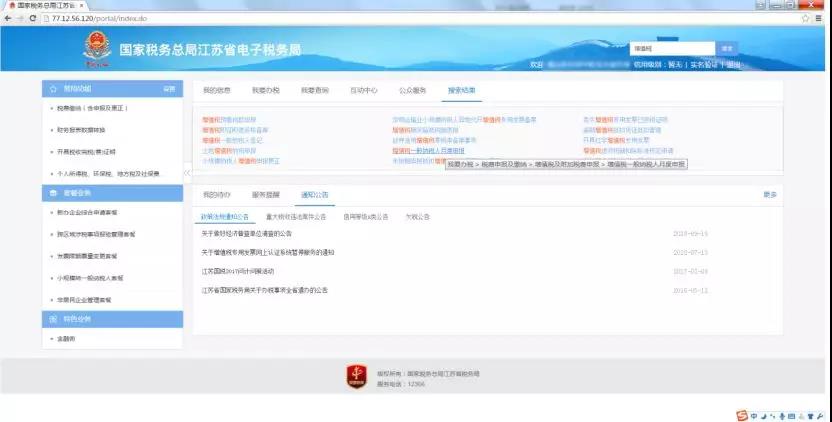Select the 政策法规通知公告 sub-tab
This screenshot has height=422, width=832.
coord(224,217)
